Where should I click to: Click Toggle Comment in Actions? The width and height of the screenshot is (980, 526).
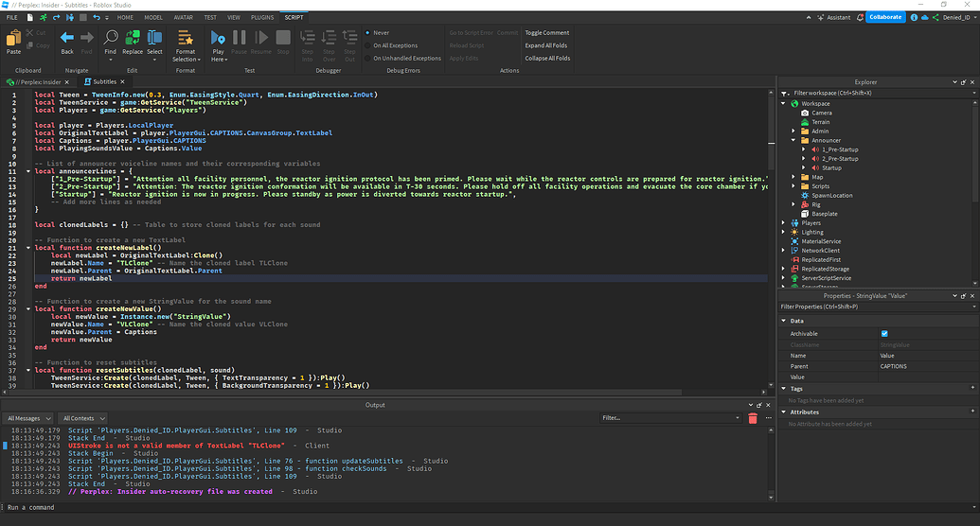(x=547, y=32)
